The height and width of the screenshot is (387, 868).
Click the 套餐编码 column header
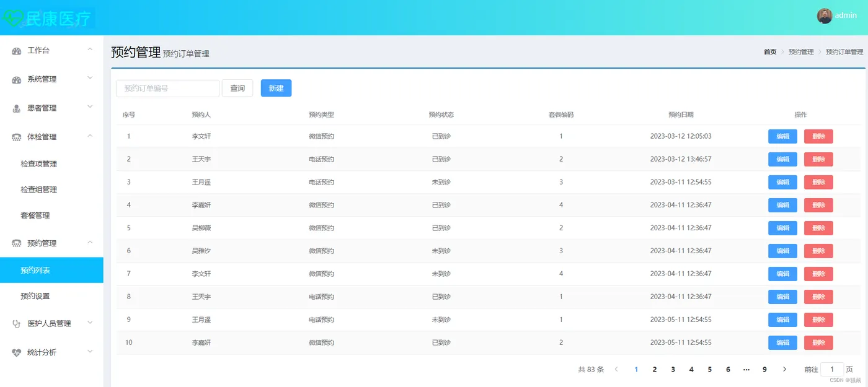click(561, 115)
